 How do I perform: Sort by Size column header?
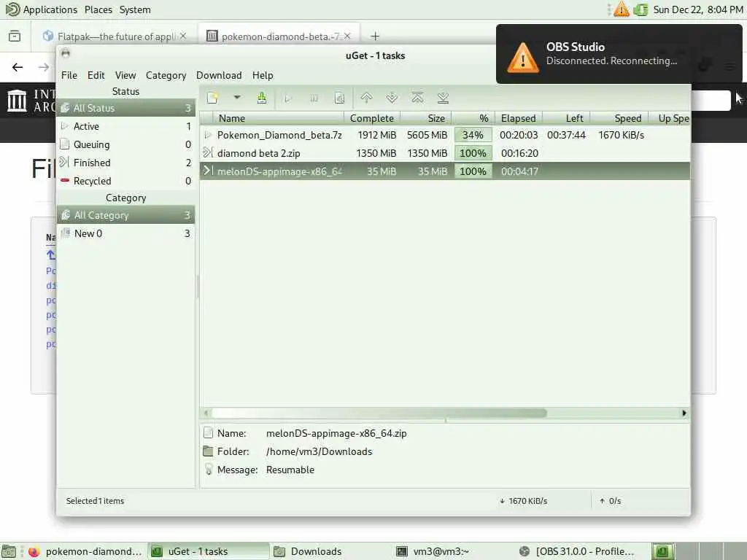coord(426,118)
